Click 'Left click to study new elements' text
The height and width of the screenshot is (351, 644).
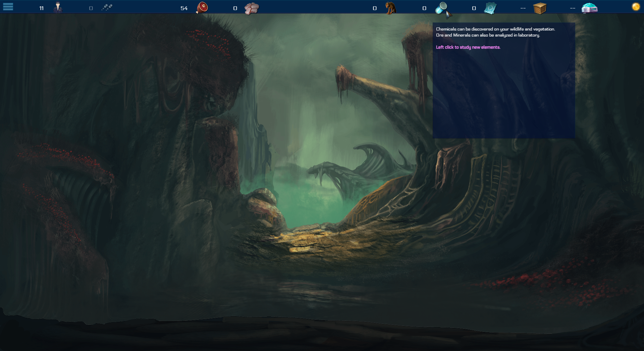click(468, 47)
